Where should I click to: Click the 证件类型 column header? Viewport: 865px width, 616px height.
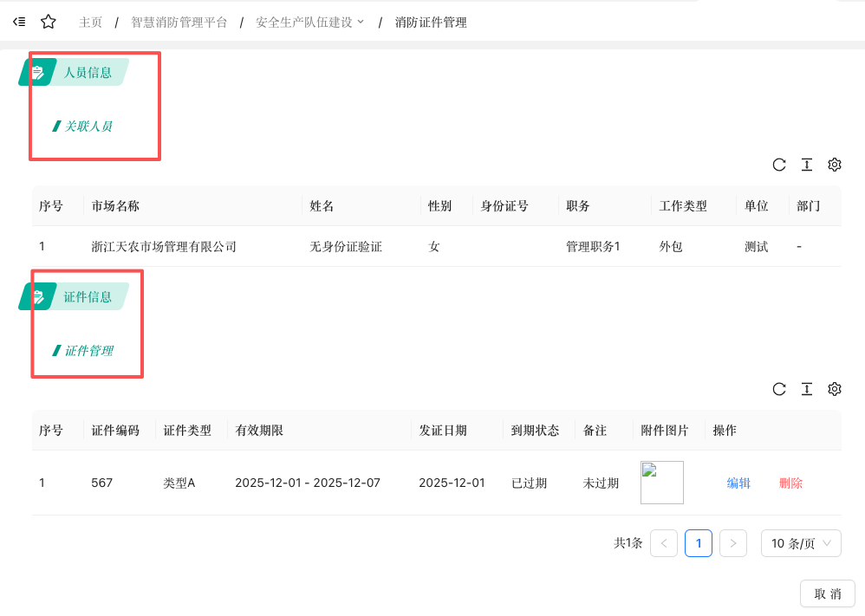(187, 430)
